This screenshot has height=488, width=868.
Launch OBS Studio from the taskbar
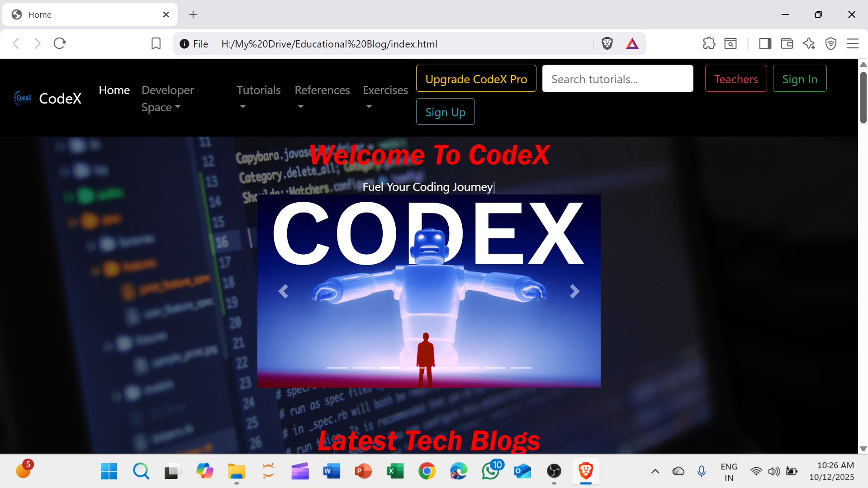(554, 471)
